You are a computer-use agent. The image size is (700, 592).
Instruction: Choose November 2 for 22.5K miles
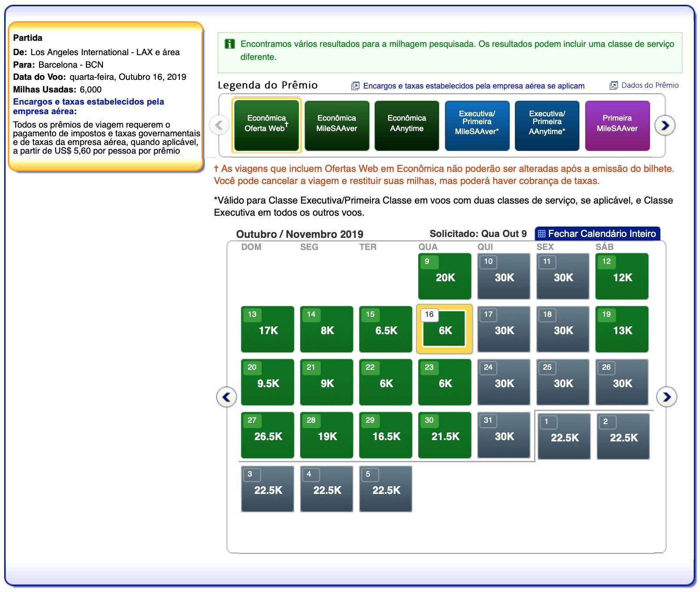click(x=623, y=437)
